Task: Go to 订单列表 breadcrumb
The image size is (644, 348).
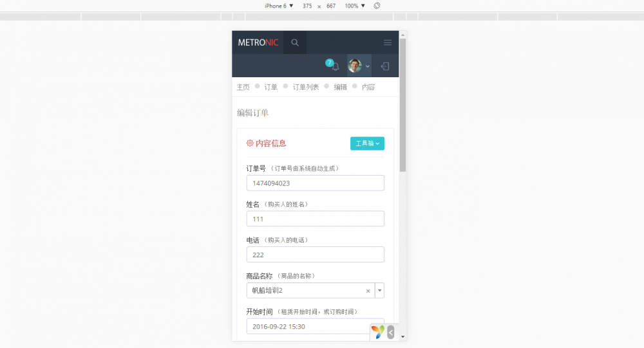Action: [305, 87]
